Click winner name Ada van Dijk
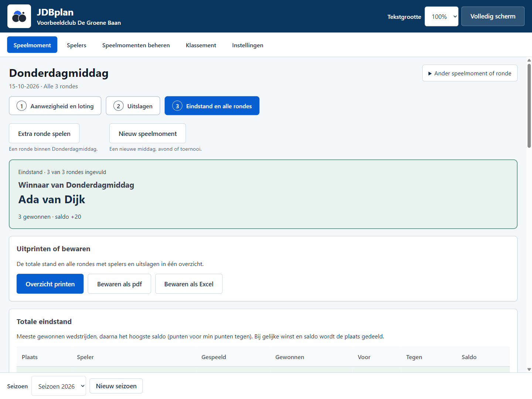 click(52, 199)
